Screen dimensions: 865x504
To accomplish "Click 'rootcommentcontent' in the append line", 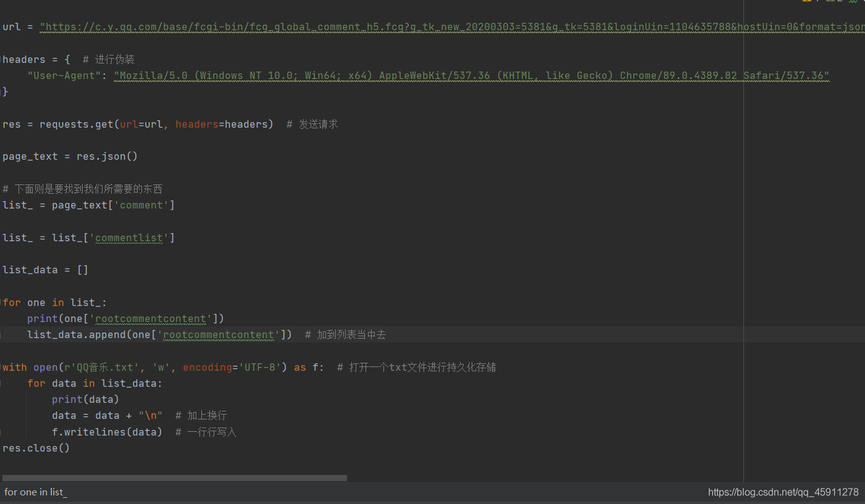I will pyautogui.click(x=219, y=335).
